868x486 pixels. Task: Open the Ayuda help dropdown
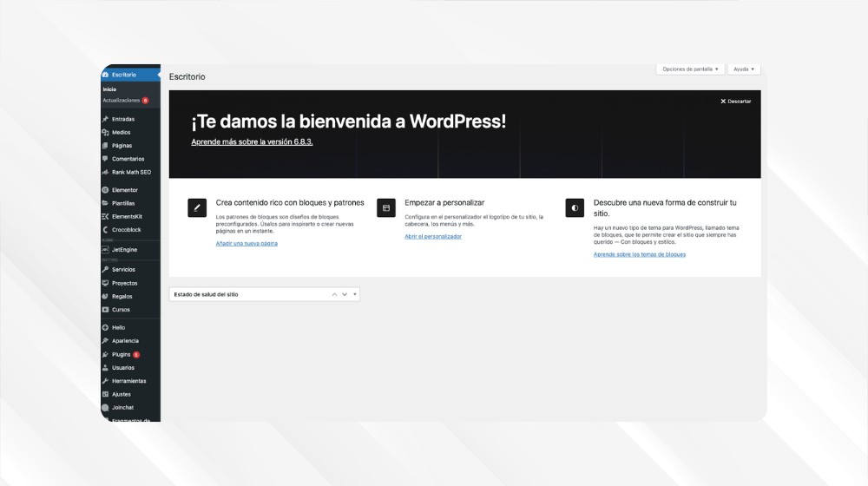pos(744,69)
